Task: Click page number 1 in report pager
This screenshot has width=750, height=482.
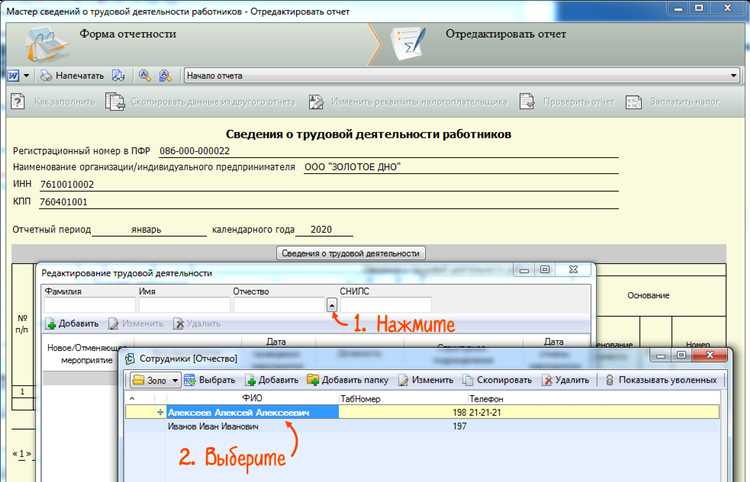Action: [x=22, y=453]
